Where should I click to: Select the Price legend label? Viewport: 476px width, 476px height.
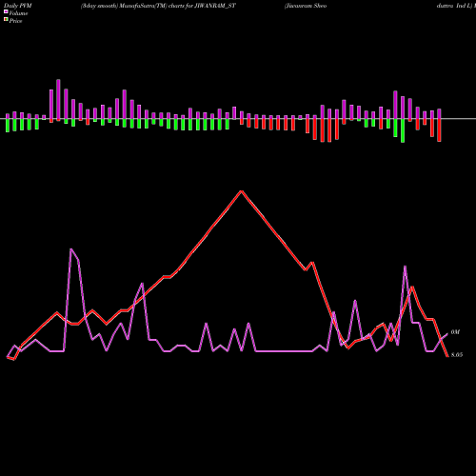coord(15,21)
